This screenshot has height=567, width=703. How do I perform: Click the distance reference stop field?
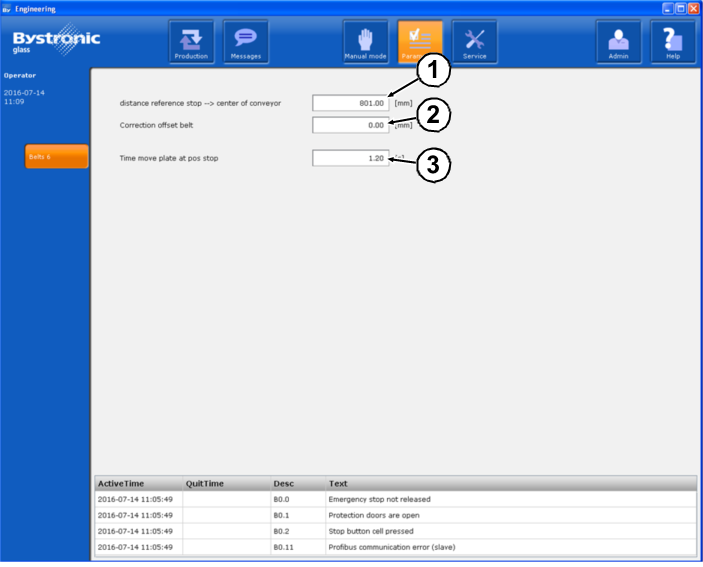[x=351, y=103]
